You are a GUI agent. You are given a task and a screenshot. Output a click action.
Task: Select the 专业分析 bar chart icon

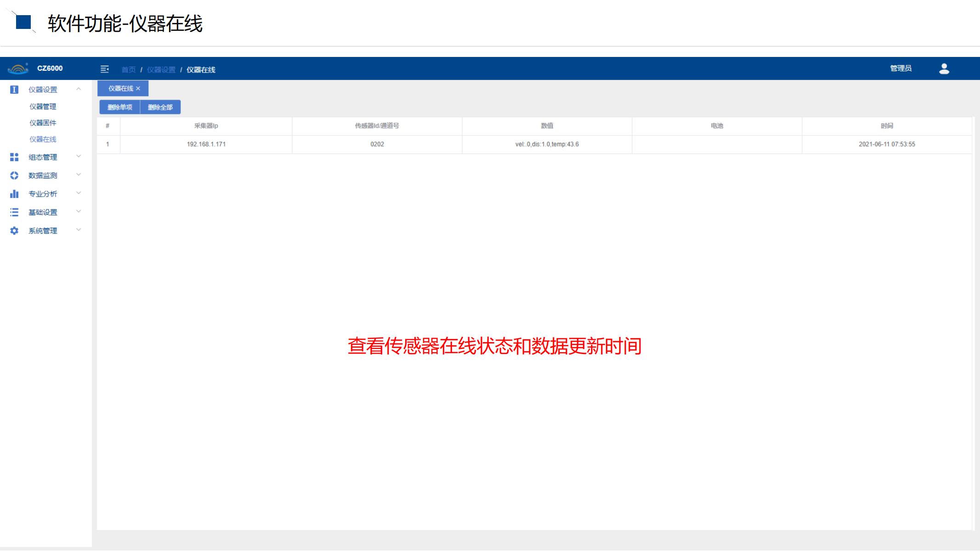click(x=14, y=194)
